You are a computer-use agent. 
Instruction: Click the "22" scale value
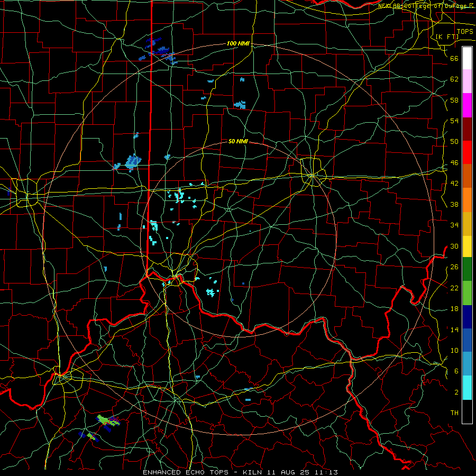click(454, 288)
